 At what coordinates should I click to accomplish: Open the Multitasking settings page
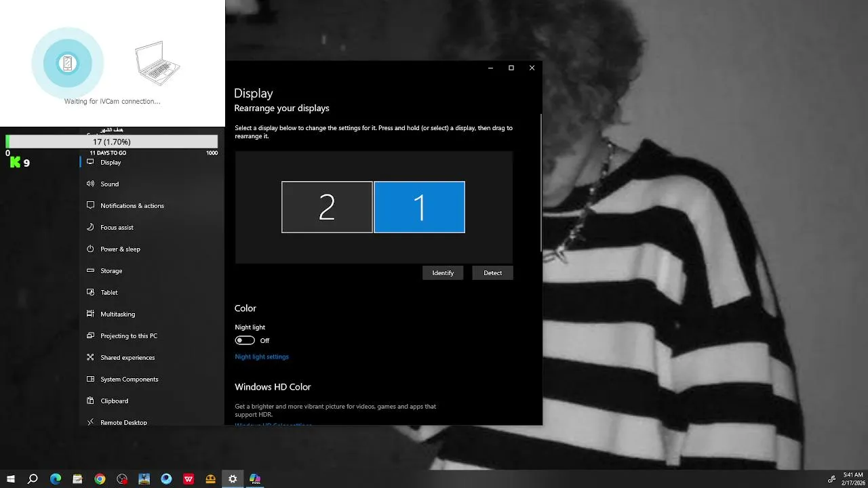coord(152,314)
